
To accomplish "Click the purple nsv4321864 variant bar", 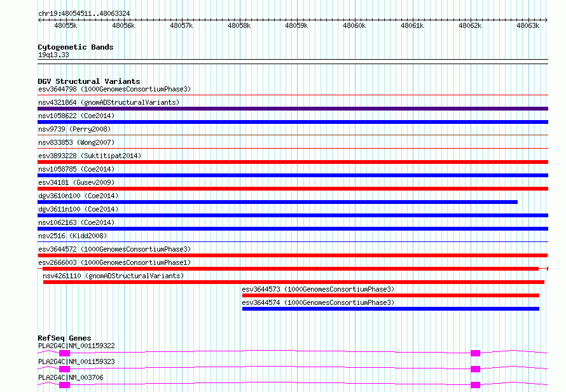I will coord(293,109).
